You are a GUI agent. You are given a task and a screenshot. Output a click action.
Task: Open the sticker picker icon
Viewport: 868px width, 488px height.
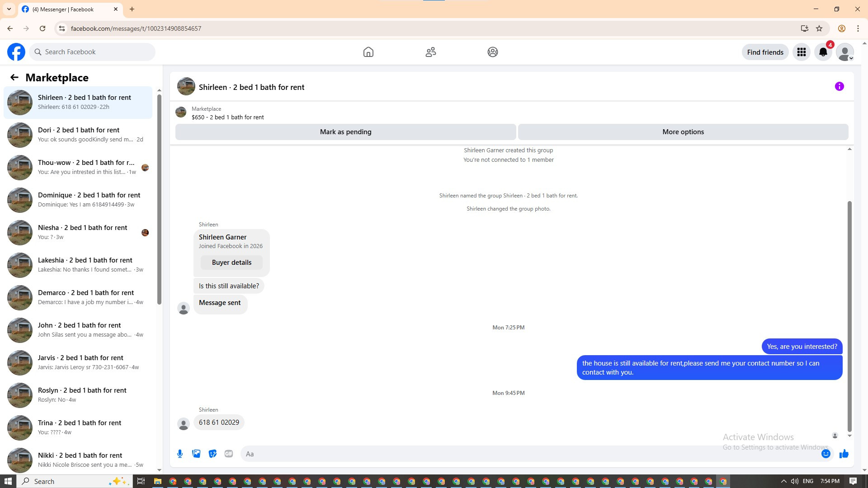coord(212,454)
